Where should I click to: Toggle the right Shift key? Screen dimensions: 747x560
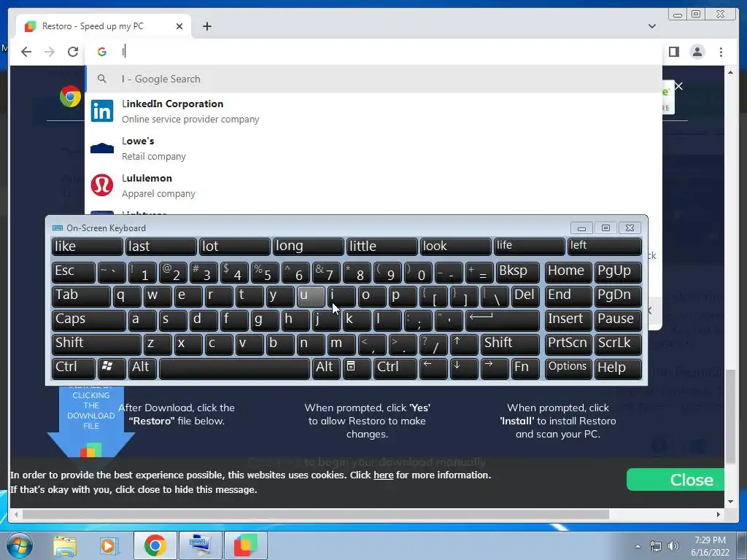(510, 344)
